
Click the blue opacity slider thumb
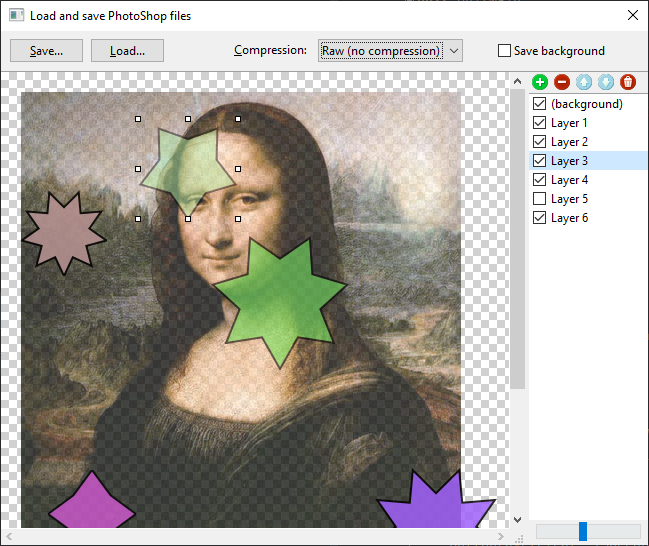pyautogui.click(x=583, y=531)
